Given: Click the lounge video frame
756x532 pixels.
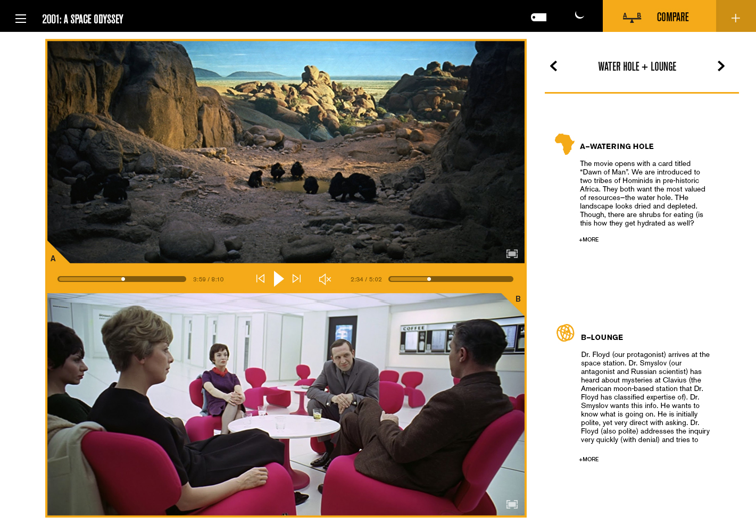Looking at the screenshot, I should pos(286,404).
